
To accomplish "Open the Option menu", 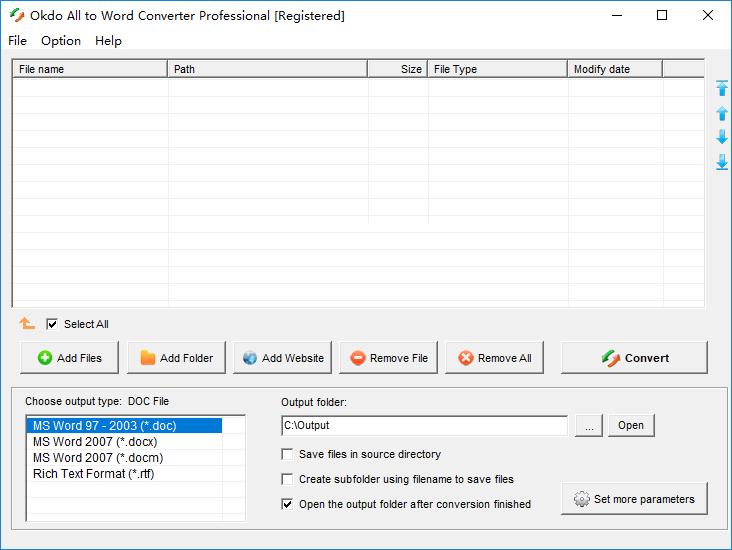I will coord(61,41).
